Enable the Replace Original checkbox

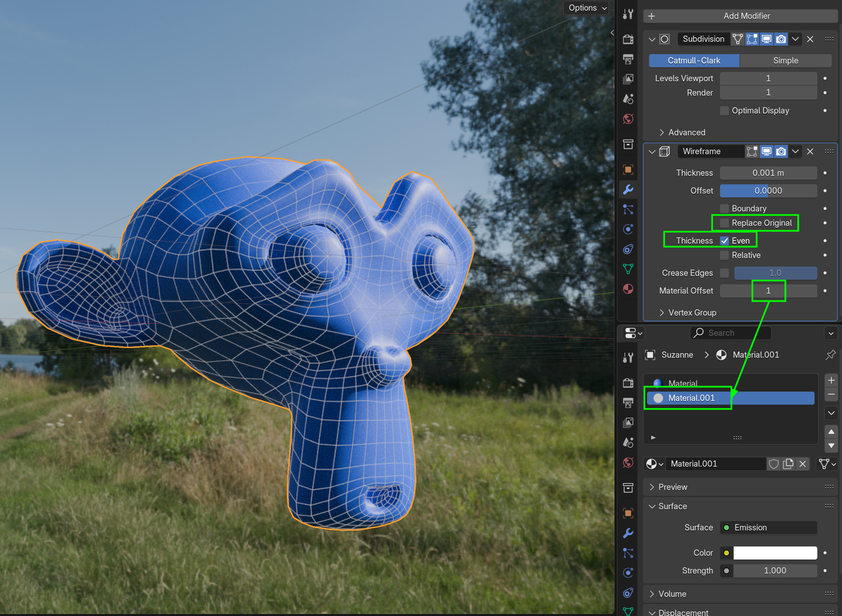click(724, 223)
